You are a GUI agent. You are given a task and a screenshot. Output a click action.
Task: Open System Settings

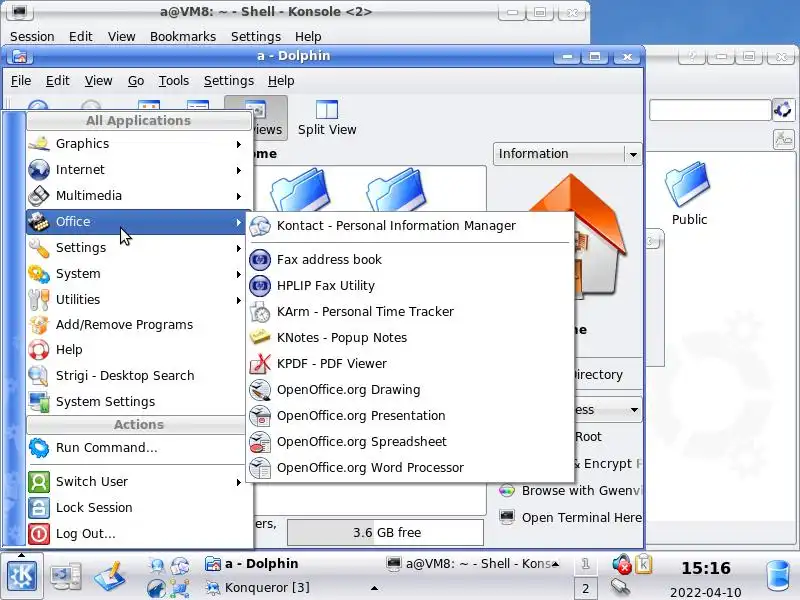pos(137,402)
